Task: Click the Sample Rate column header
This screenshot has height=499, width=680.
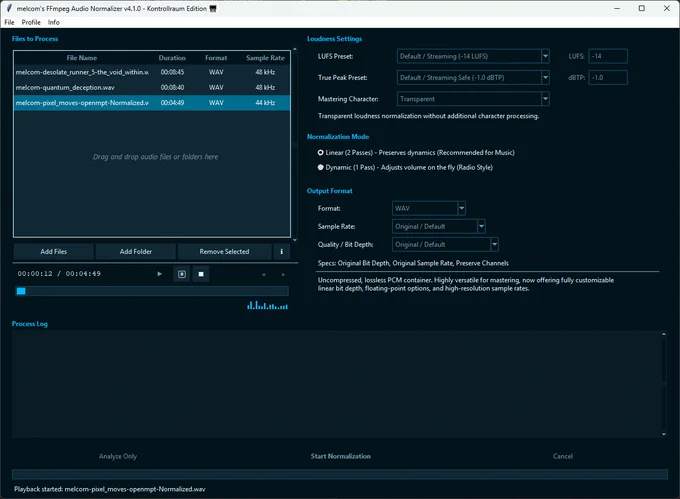Action: click(x=265, y=58)
